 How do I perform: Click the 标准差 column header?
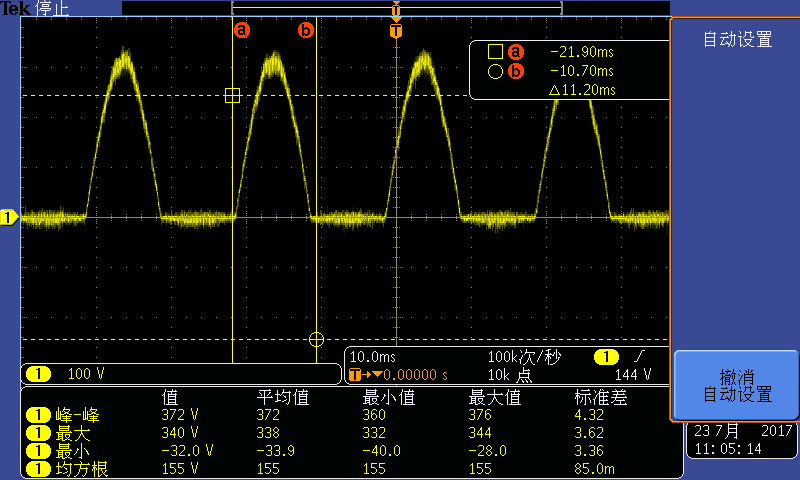click(600, 398)
